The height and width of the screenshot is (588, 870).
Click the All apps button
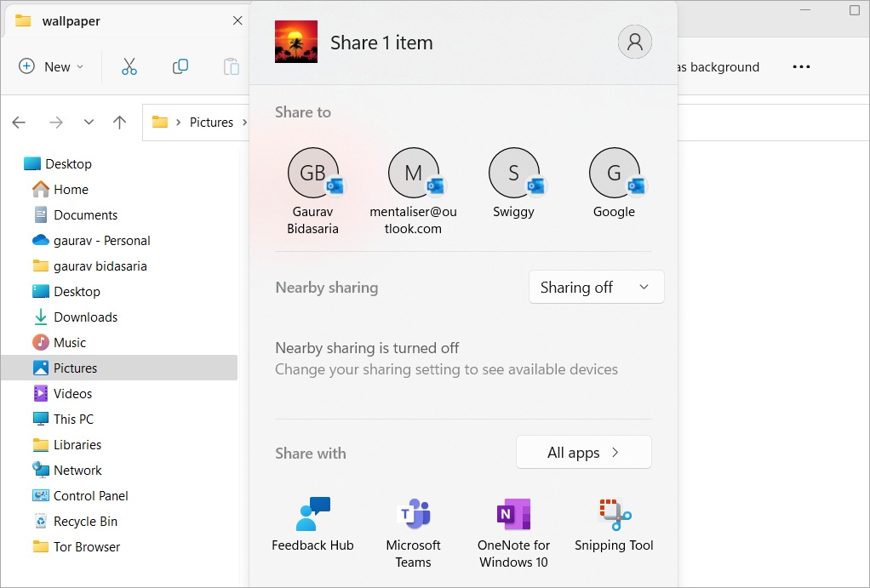tap(584, 452)
